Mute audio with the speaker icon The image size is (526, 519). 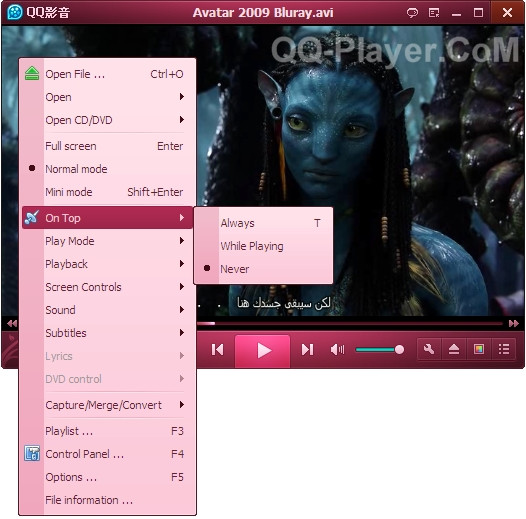[337, 350]
